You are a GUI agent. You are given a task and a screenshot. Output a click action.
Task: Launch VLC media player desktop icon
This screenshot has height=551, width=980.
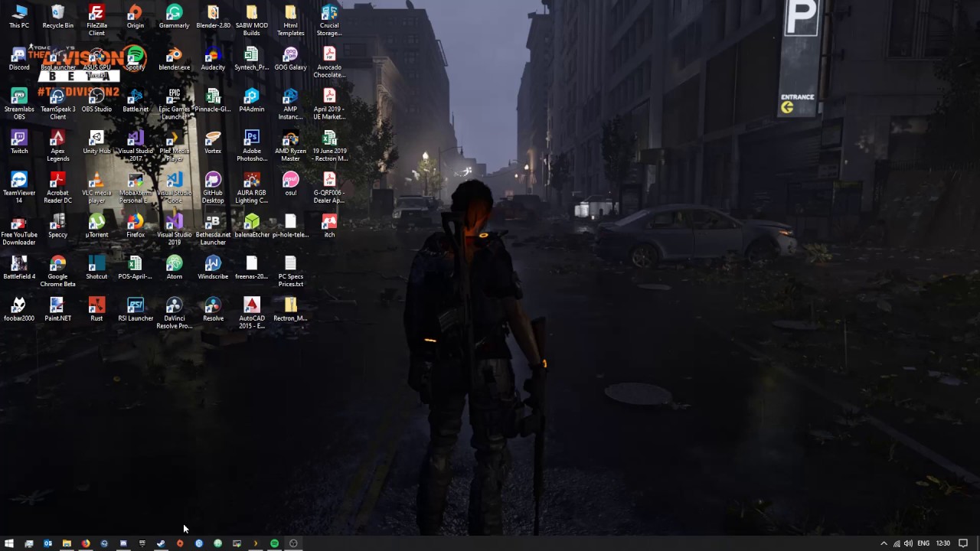coord(96,187)
